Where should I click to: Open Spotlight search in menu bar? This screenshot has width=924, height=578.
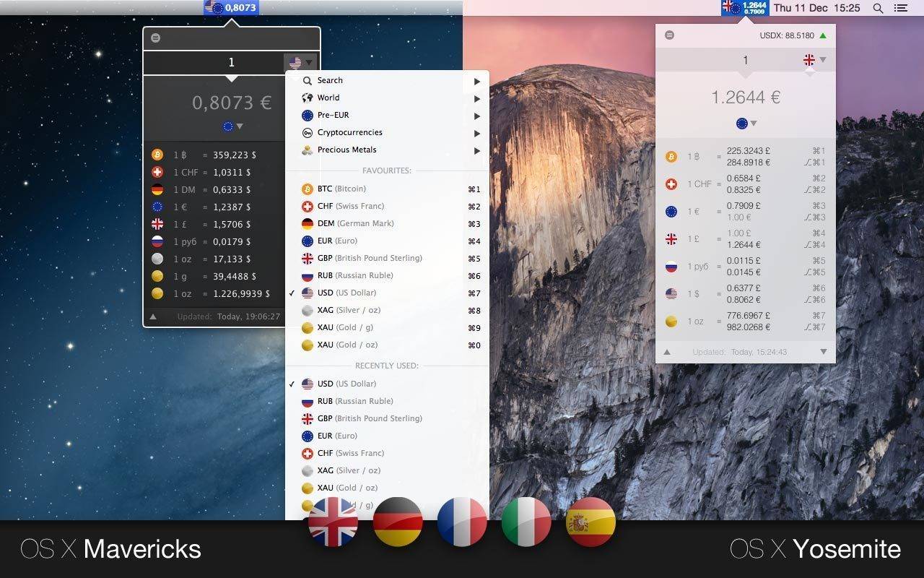tap(878, 8)
